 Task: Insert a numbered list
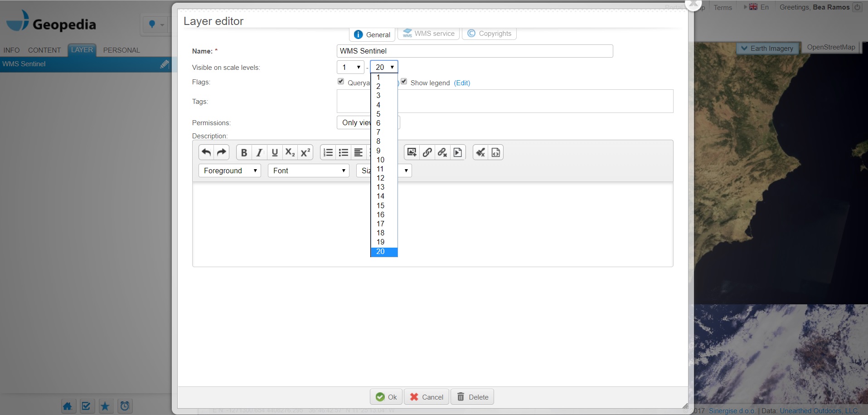tap(328, 152)
